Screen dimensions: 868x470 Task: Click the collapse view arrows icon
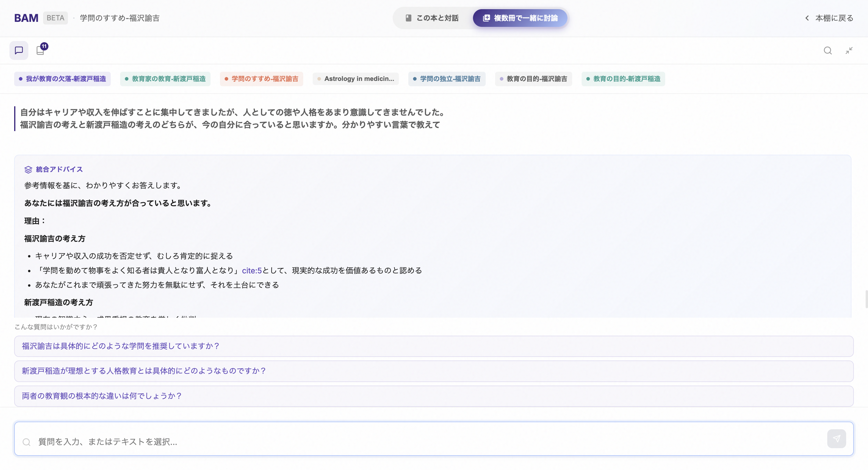click(849, 50)
